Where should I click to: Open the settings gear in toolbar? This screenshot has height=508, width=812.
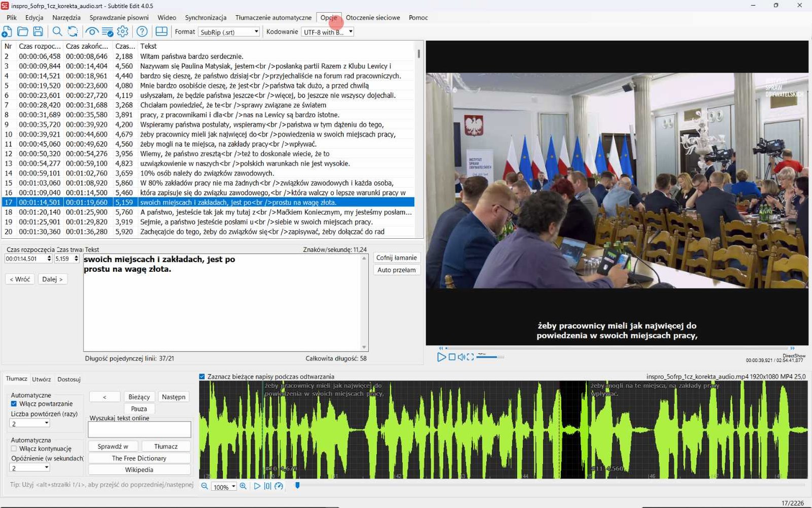(x=123, y=31)
